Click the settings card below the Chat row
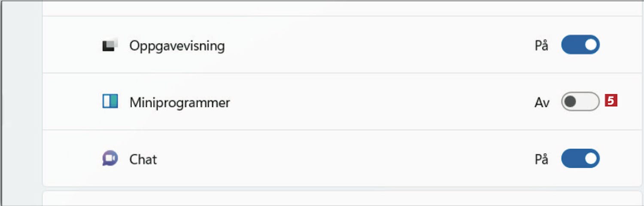The image size is (644, 206). pyautogui.click(x=343, y=198)
